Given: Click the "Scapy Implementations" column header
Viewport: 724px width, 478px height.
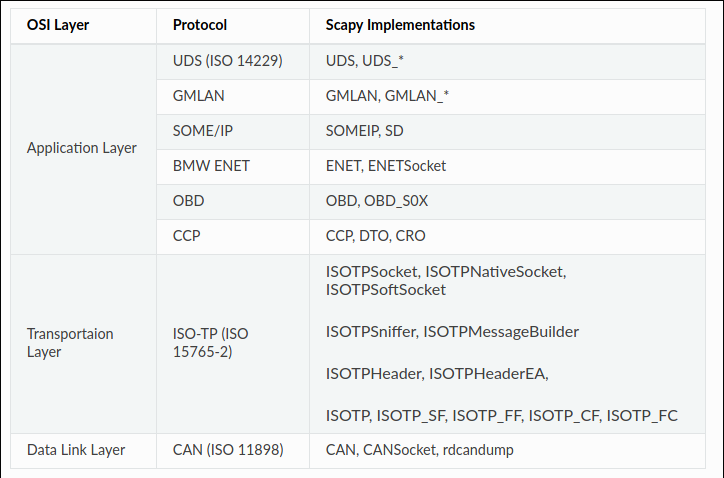Looking at the screenshot, I should tap(400, 24).
